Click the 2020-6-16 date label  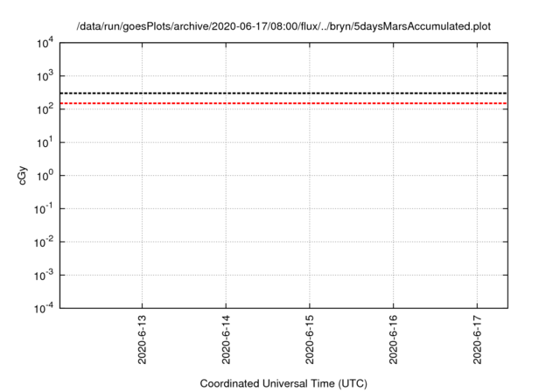393,339
